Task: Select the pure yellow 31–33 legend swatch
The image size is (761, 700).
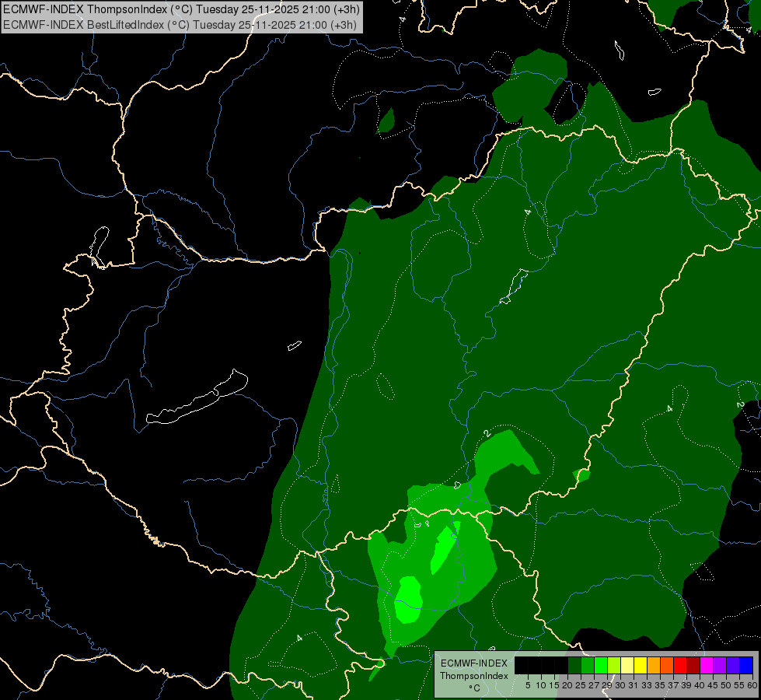Action: point(641,665)
